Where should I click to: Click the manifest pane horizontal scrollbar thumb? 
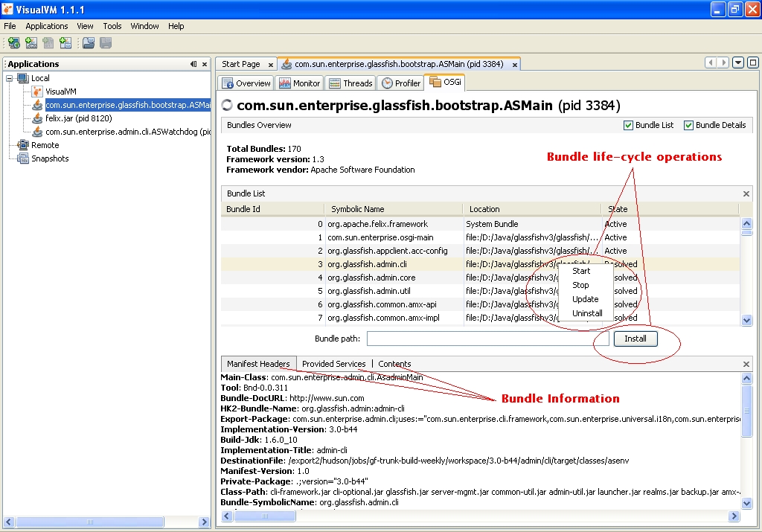(x=265, y=516)
